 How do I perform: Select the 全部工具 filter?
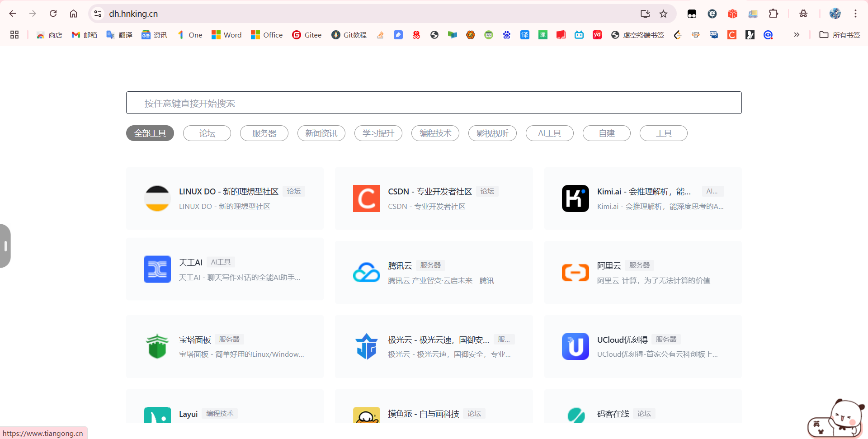click(150, 133)
